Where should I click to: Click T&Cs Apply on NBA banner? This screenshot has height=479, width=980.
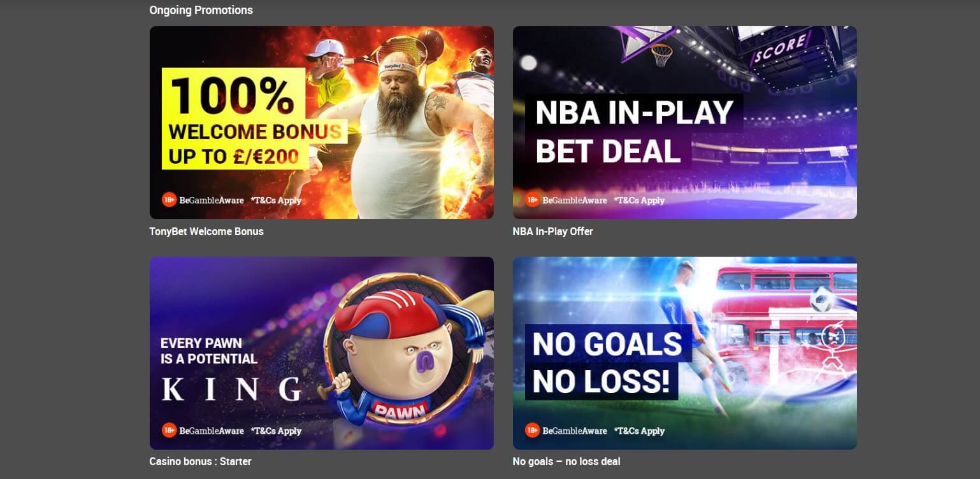[639, 200]
